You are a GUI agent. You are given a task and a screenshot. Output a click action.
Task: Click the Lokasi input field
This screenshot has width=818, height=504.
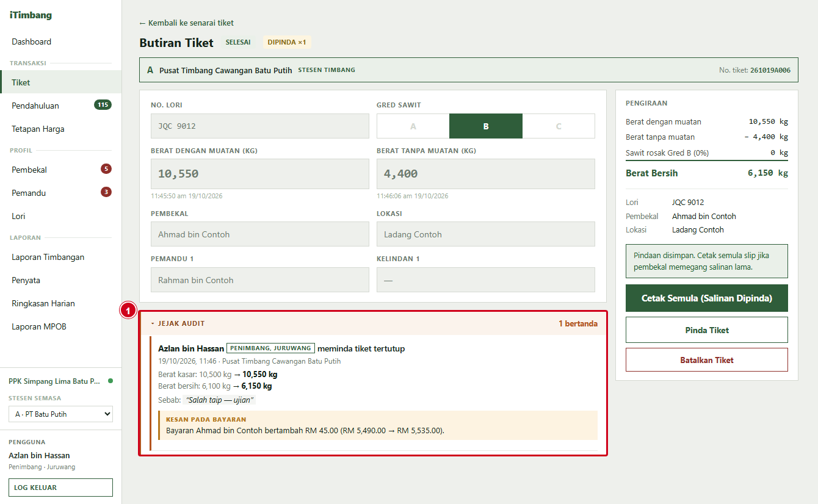pyautogui.click(x=486, y=234)
